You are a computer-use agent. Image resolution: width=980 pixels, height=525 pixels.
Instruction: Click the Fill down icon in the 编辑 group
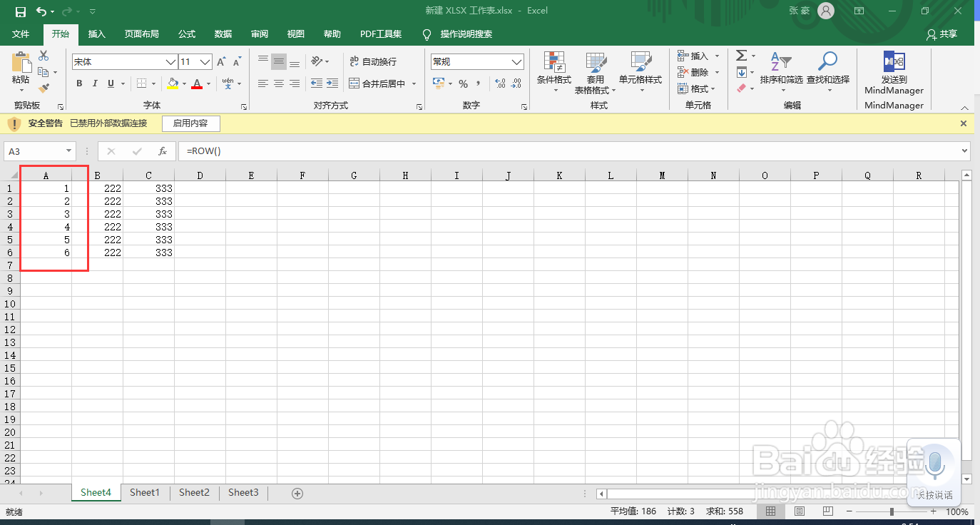(741, 72)
